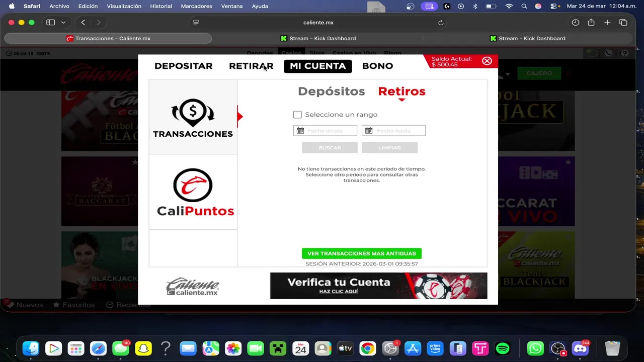Open Minecraft from the Dock
This screenshot has height=362, width=644.
click(x=278, y=348)
